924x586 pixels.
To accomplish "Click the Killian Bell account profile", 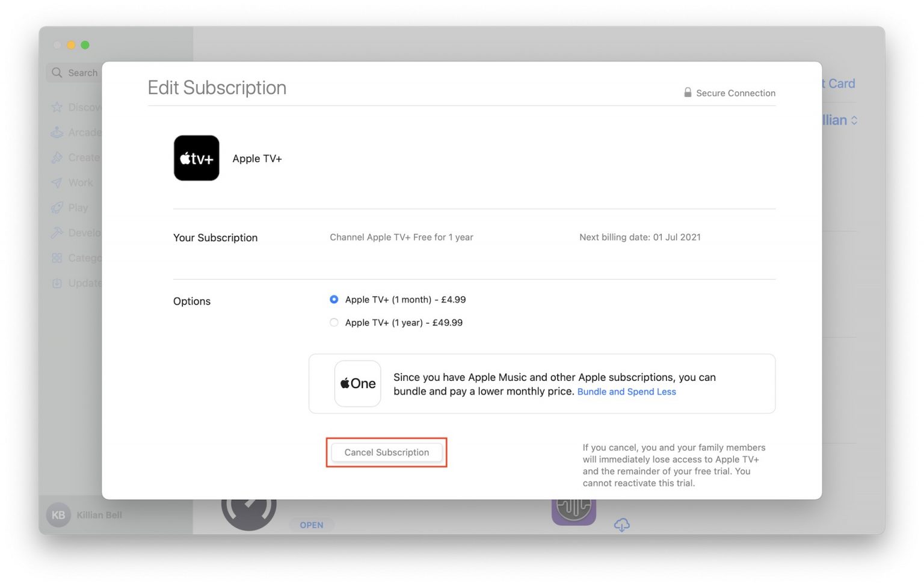I will 85,515.
